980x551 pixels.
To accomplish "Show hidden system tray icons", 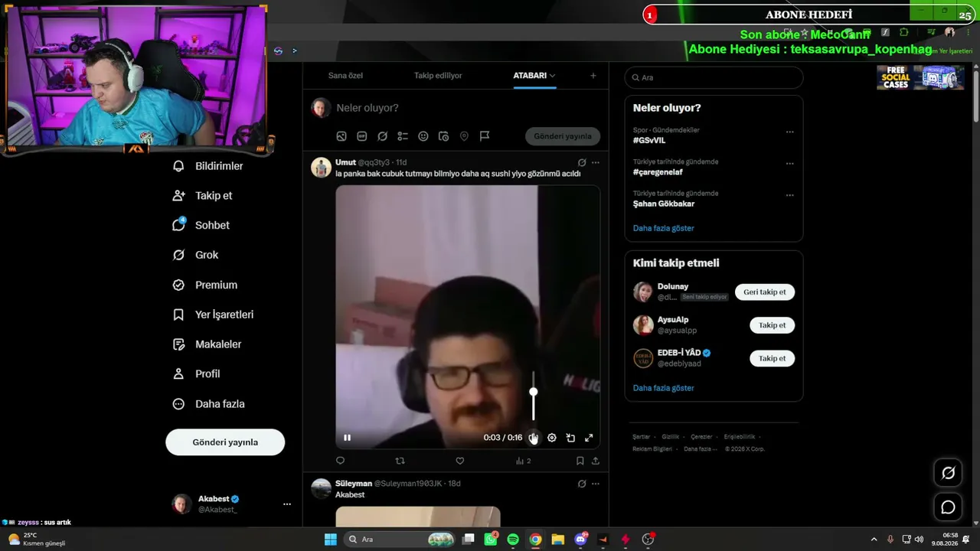I will tap(874, 540).
